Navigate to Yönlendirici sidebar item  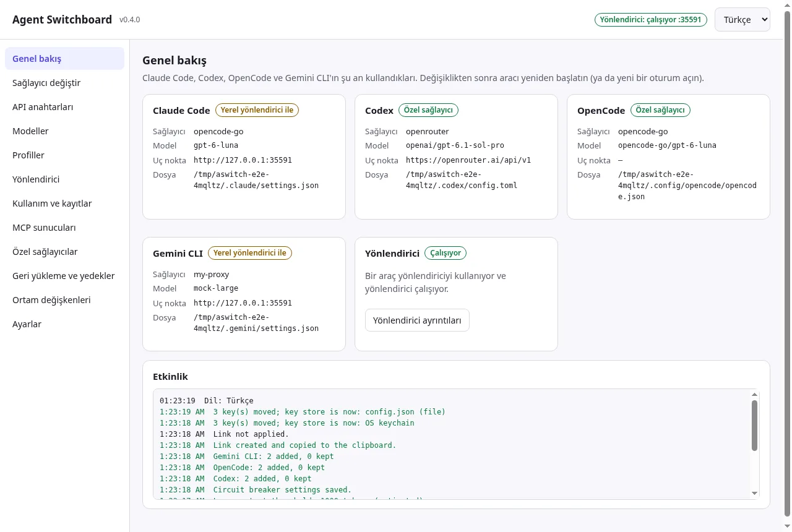tap(64, 179)
